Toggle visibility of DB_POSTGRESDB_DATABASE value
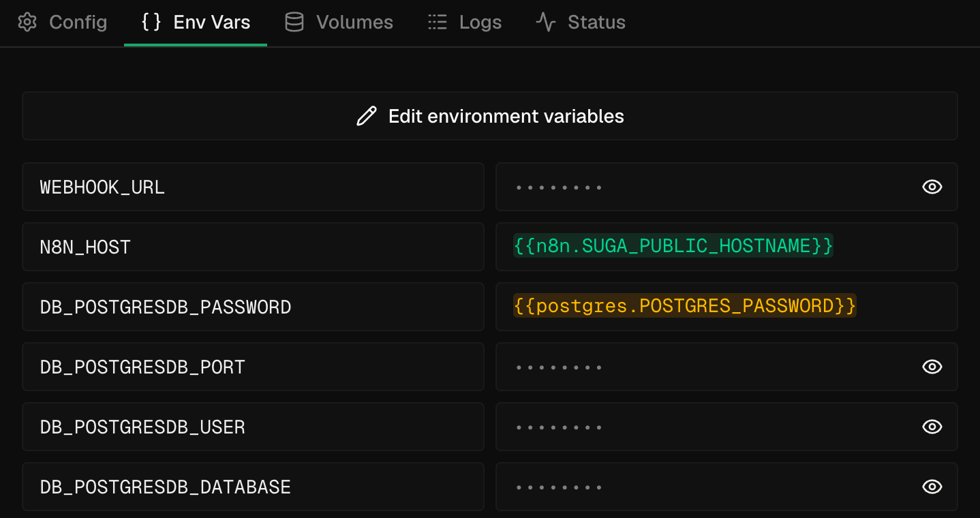980x518 pixels. click(x=932, y=487)
